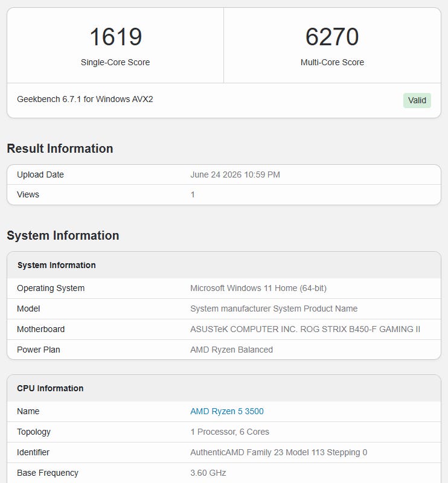The height and width of the screenshot is (483, 448).
Task: Select the 1 Processor, 6 Cores value
Action: [229, 432]
